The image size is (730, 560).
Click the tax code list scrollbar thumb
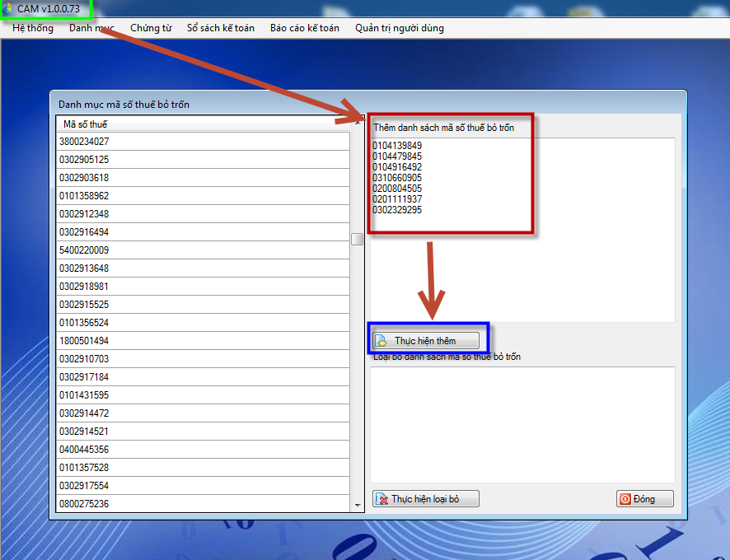[x=357, y=240]
